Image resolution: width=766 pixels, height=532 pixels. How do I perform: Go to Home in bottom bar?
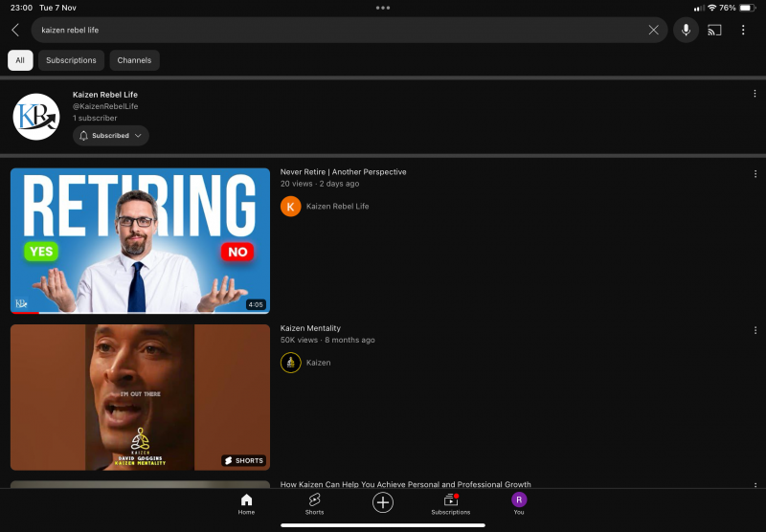click(x=246, y=504)
